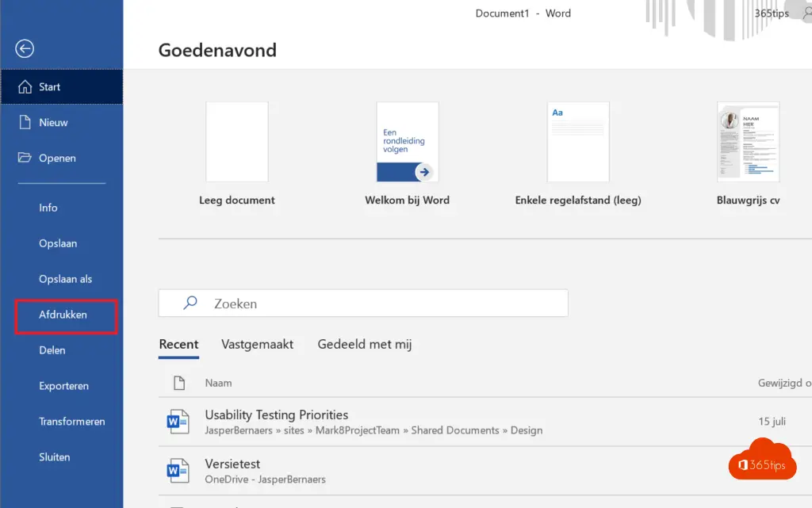Click Word icon beside Versietest

tap(178, 471)
